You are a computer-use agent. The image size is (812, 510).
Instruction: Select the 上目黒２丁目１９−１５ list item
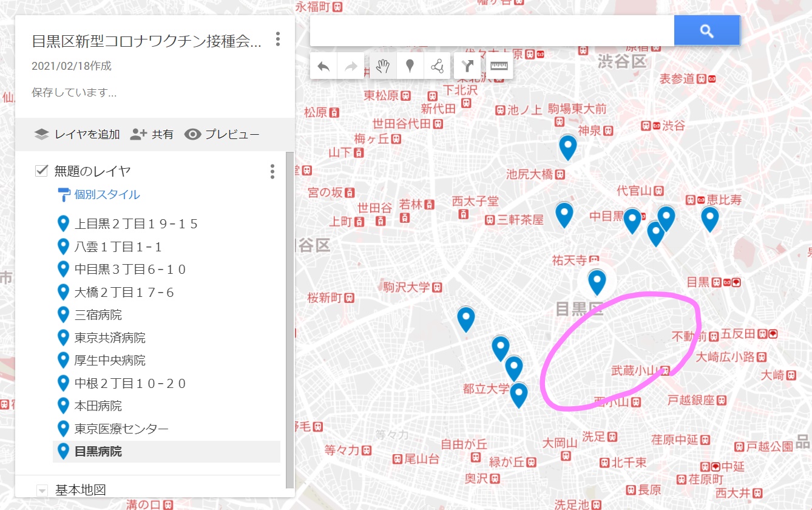point(166,224)
